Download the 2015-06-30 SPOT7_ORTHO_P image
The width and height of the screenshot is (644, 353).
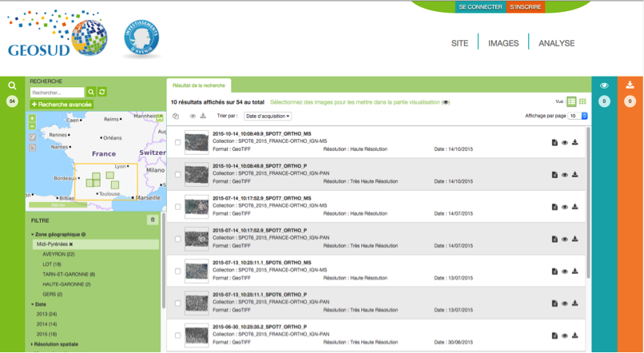pyautogui.click(x=575, y=335)
